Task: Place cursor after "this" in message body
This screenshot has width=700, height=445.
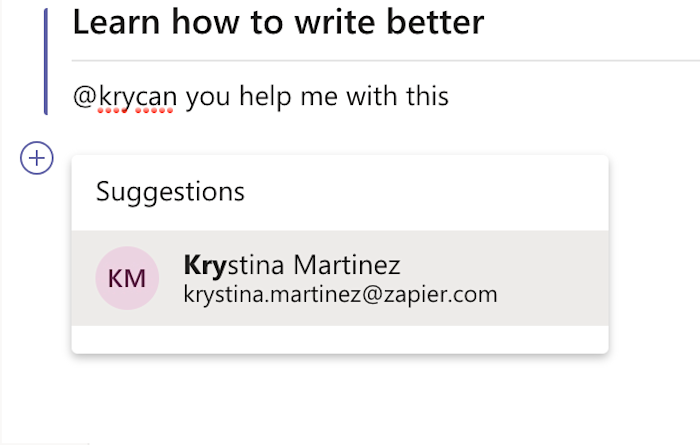Action: coord(450,96)
